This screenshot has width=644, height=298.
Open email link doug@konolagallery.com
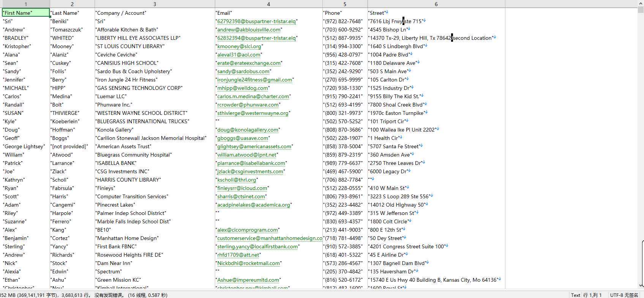point(248,130)
